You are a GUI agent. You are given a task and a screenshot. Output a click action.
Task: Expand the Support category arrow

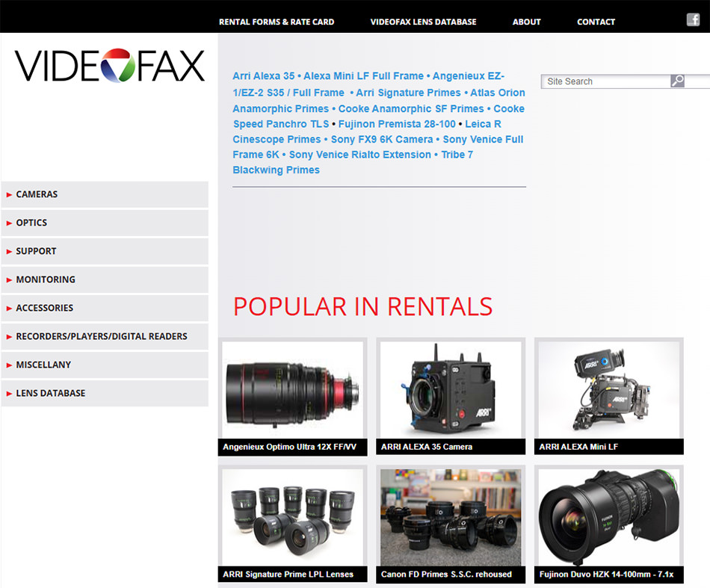coord(9,252)
